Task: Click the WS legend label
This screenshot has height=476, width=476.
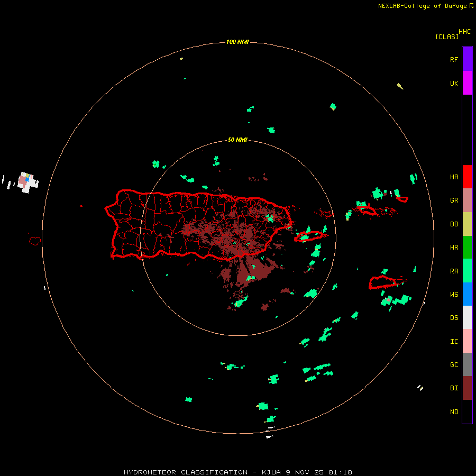Action: [x=454, y=294]
